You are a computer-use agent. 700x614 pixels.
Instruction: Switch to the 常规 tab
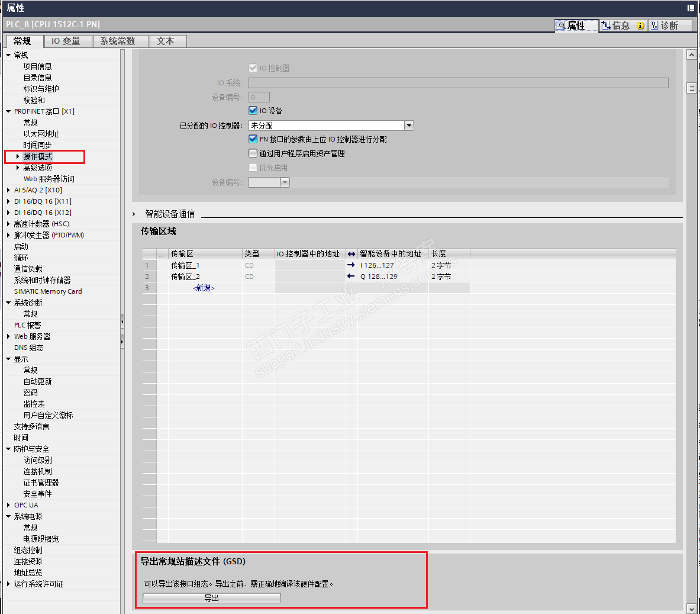[x=22, y=41]
